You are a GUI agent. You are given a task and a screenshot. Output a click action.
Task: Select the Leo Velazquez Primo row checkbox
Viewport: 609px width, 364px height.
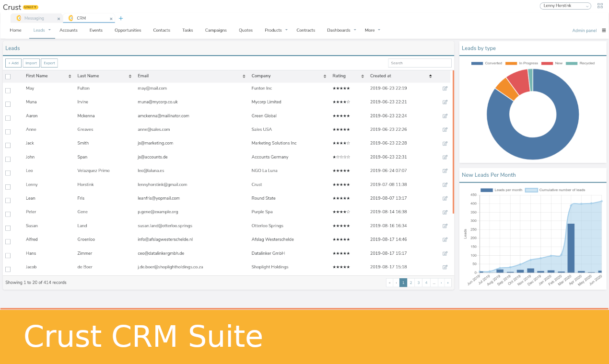[x=8, y=173]
